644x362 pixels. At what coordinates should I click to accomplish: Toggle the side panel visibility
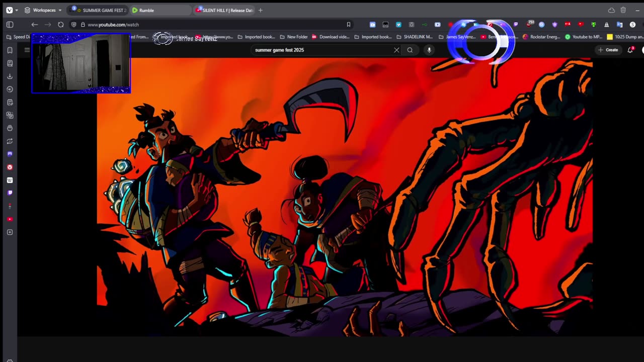click(x=10, y=25)
